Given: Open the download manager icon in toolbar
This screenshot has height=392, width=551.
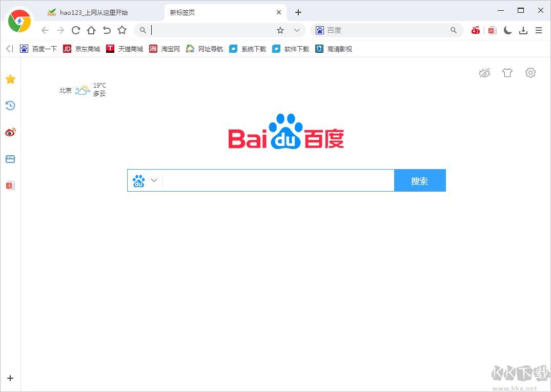Looking at the screenshot, I should pyautogui.click(x=523, y=30).
